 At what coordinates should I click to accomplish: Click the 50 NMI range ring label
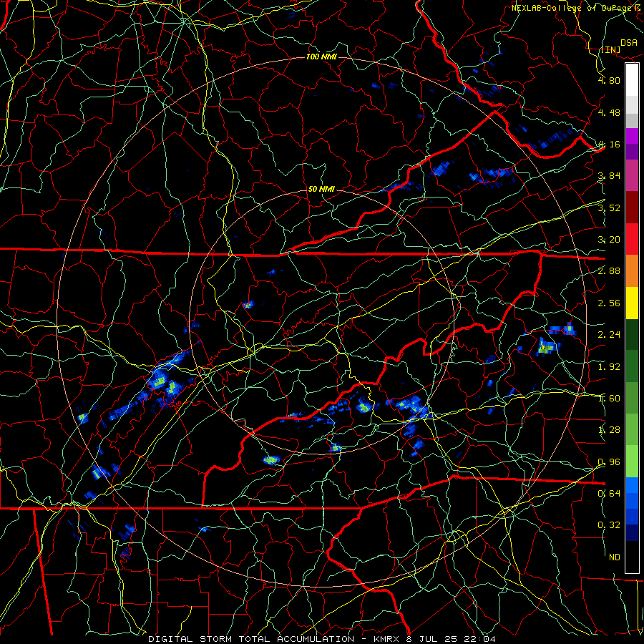point(321,189)
